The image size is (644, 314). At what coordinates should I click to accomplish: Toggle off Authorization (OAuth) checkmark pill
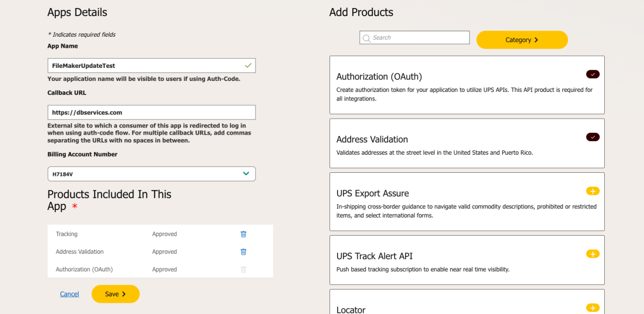(593, 74)
